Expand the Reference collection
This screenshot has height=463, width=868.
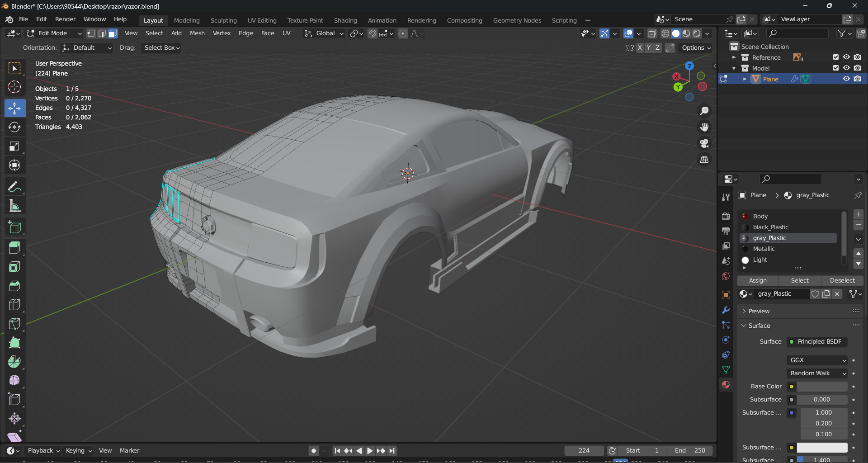click(734, 57)
